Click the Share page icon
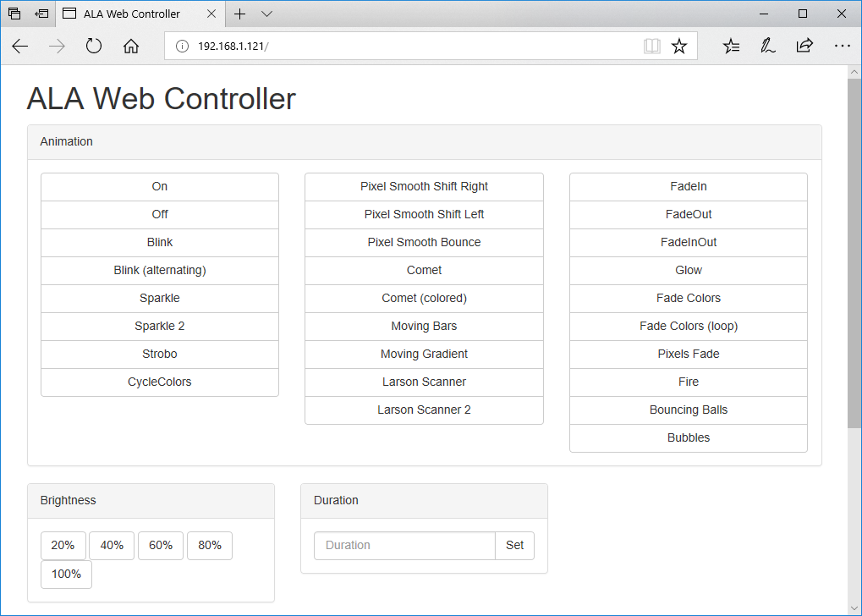Screen dimensions: 862x616 point(804,47)
